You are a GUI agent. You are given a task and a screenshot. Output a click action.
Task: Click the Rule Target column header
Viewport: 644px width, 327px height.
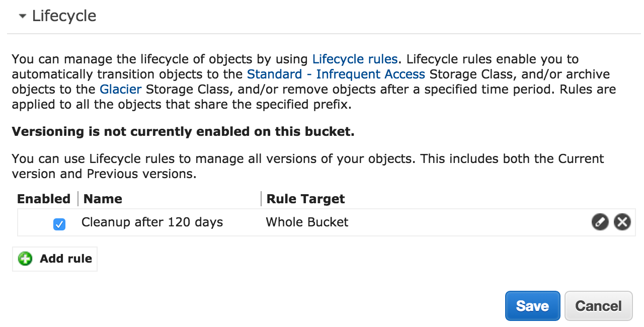(x=305, y=199)
